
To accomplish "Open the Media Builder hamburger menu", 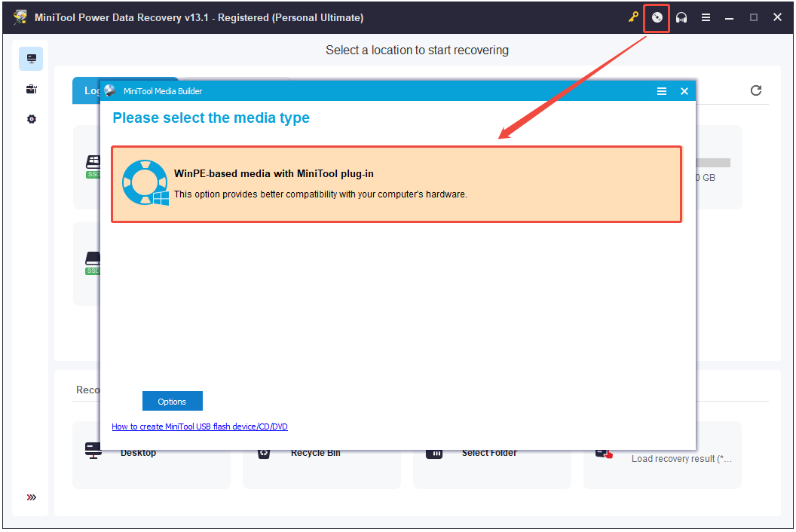I will (x=662, y=91).
